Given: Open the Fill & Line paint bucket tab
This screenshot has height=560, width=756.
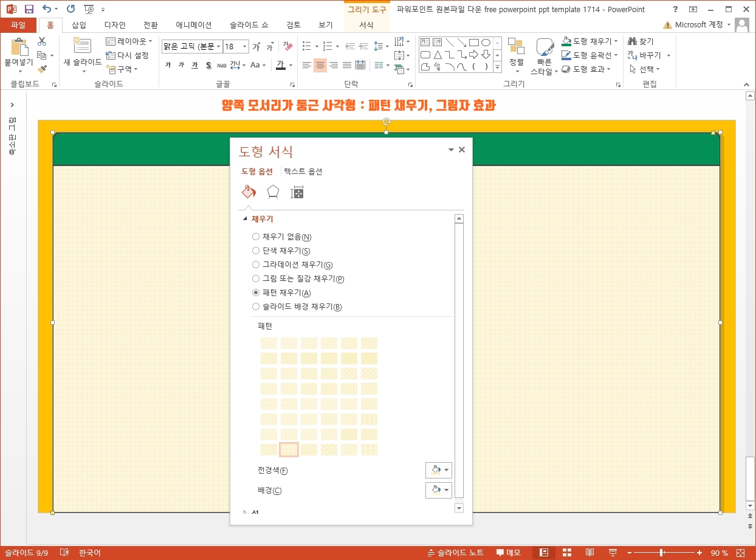Looking at the screenshot, I should click(249, 192).
